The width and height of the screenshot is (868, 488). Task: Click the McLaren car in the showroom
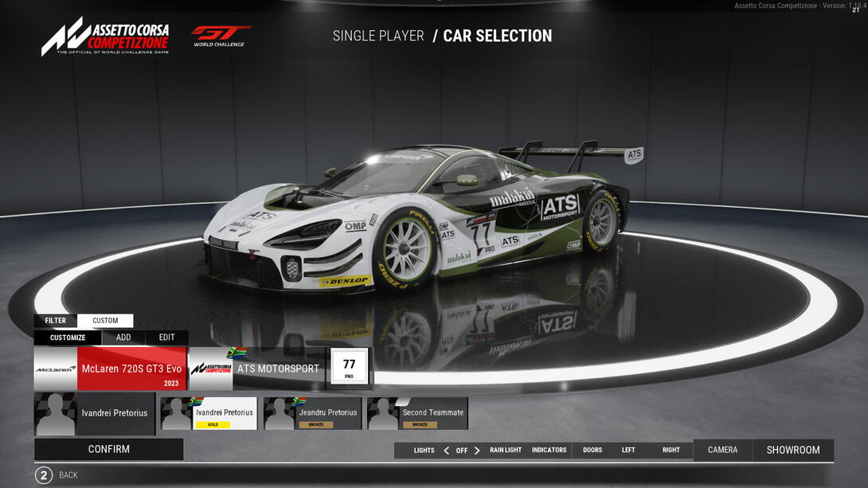click(420, 219)
